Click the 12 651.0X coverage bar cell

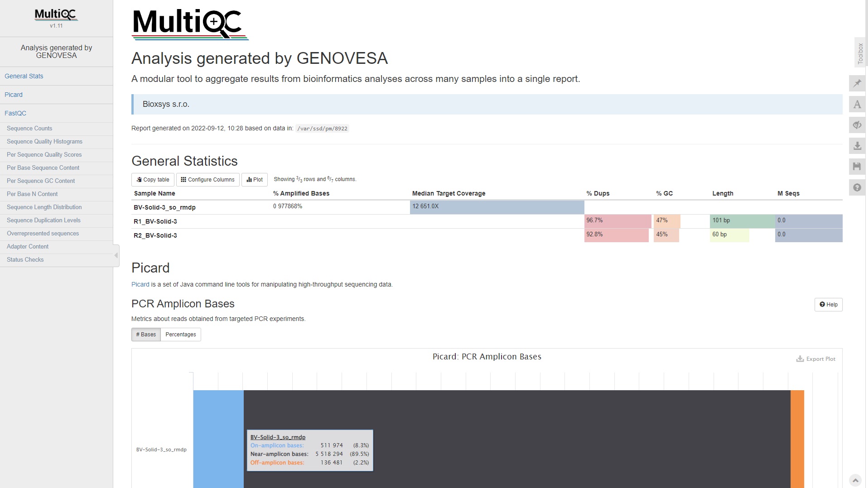[x=497, y=207]
